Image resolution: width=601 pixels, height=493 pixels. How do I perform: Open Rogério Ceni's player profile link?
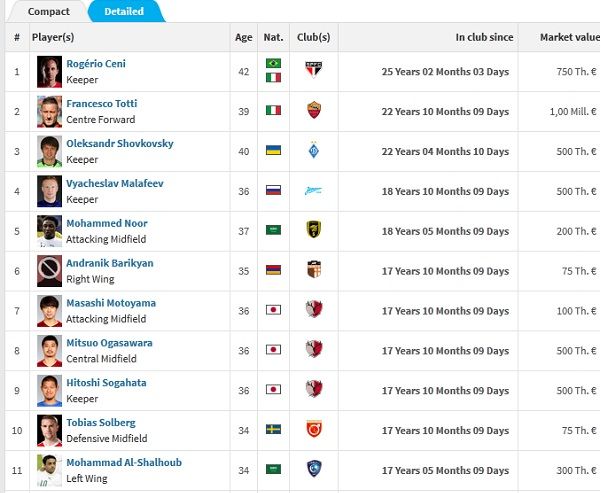tap(96, 64)
